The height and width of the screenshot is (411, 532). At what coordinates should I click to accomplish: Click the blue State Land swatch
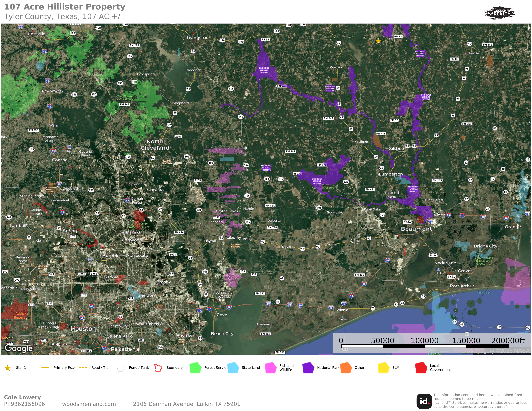tap(233, 368)
